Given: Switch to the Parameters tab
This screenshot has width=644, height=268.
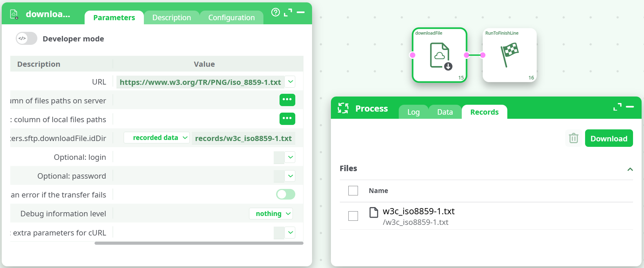Looking at the screenshot, I should click(114, 17).
